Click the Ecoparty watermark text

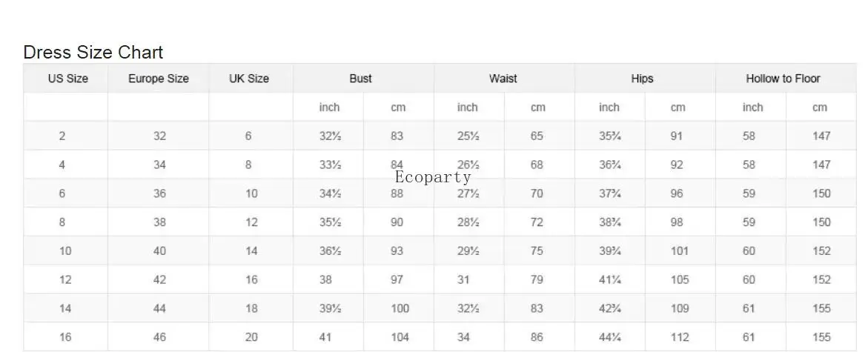pyautogui.click(x=433, y=177)
